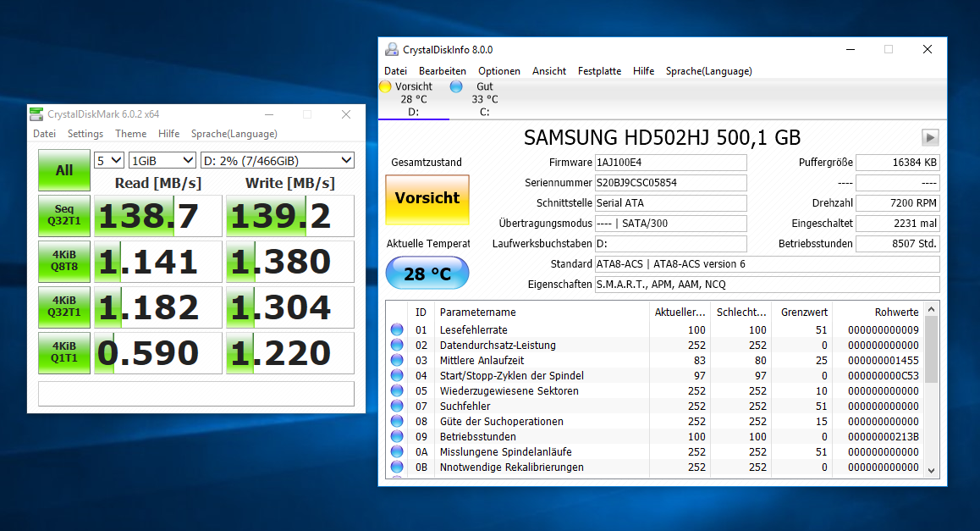This screenshot has height=531, width=980.
Task: Click the Übertragungsmodus field SATA/300
Action: point(670,224)
